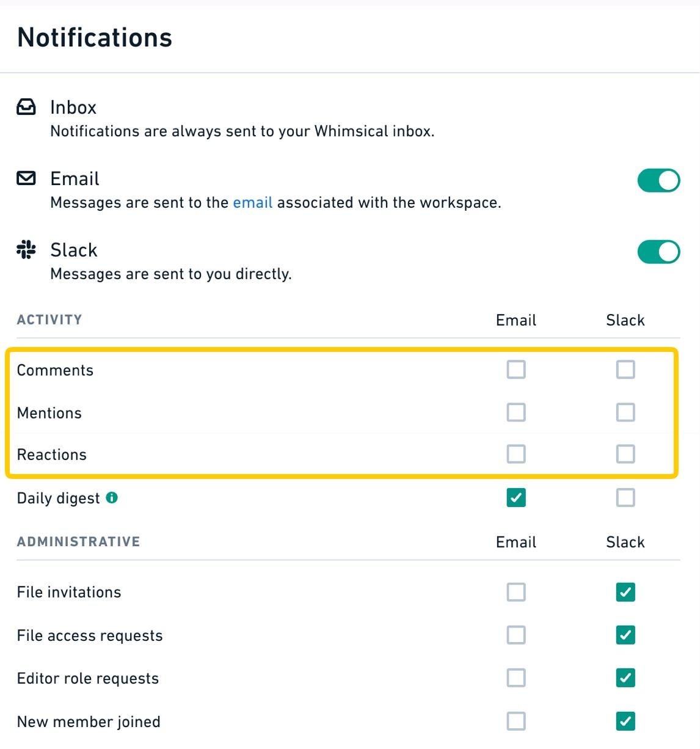Screen dimensions: 700x749
Task: Check Daily digest Slack checkbox
Action: [x=625, y=498]
